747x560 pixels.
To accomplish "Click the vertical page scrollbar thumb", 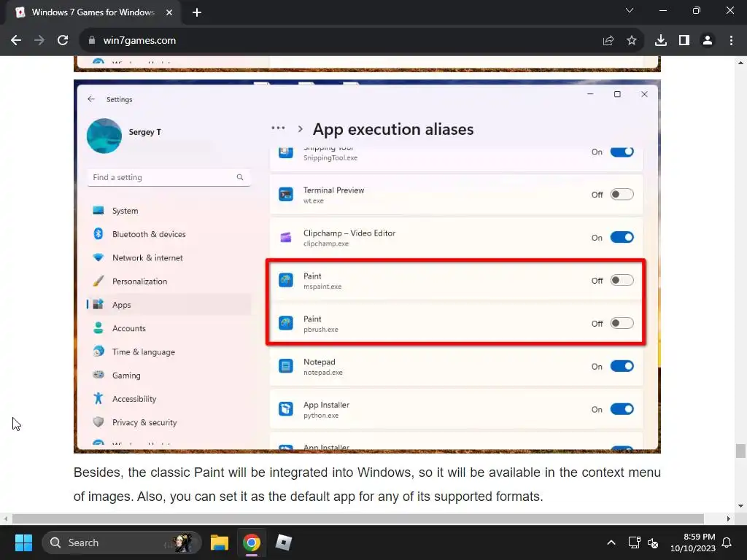I will [740, 451].
